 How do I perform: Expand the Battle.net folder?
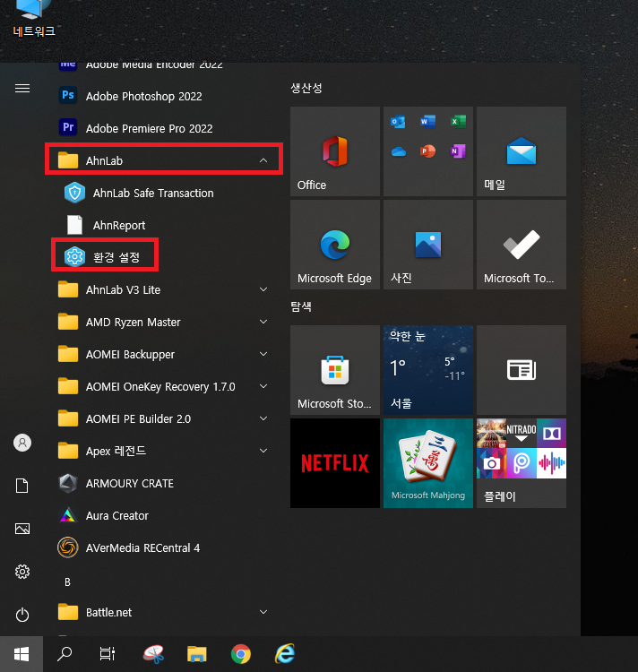point(164,613)
